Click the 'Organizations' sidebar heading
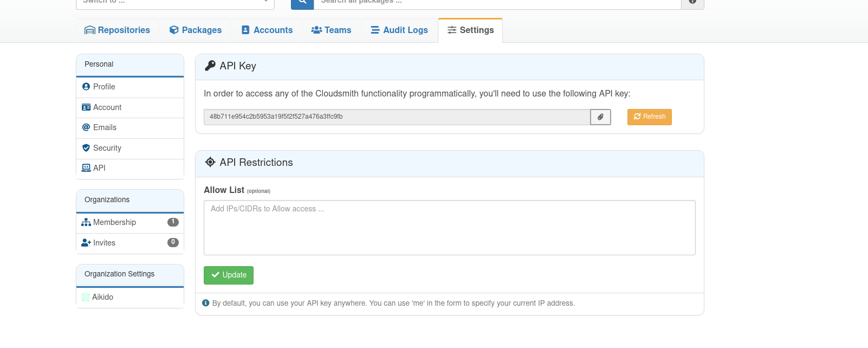Image resolution: width=868 pixels, height=348 pixels. [107, 200]
